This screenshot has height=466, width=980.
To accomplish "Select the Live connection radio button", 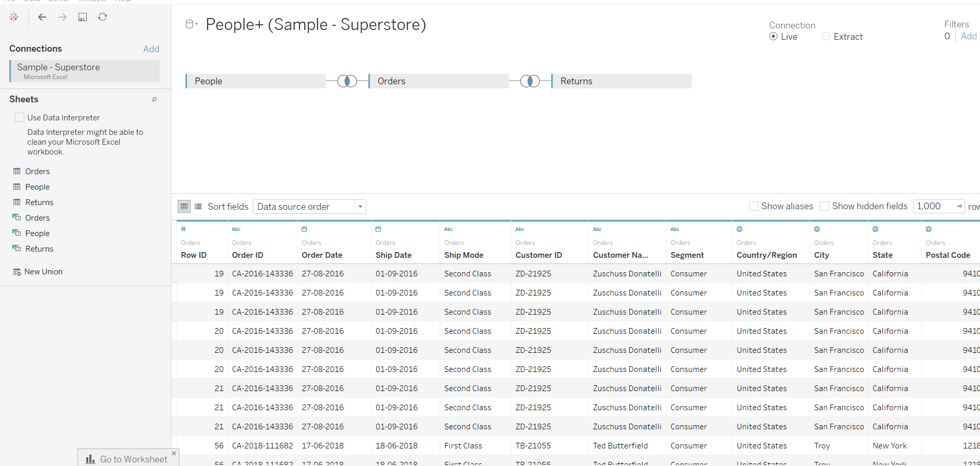I will [x=773, y=37].
